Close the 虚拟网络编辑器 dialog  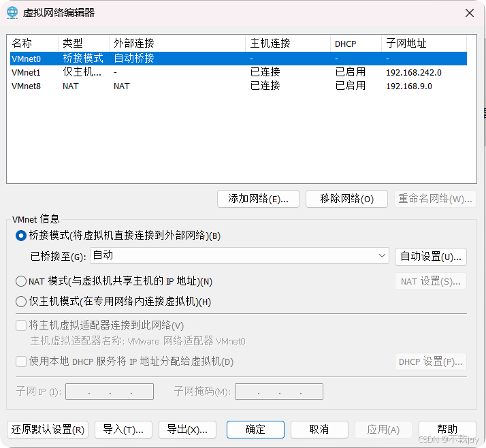click(x=470, y=13)
